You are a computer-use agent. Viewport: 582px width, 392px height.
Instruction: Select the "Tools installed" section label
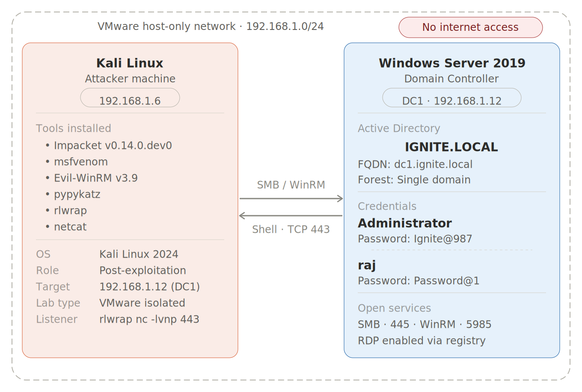pyautogui.click(x=74, y=128)
